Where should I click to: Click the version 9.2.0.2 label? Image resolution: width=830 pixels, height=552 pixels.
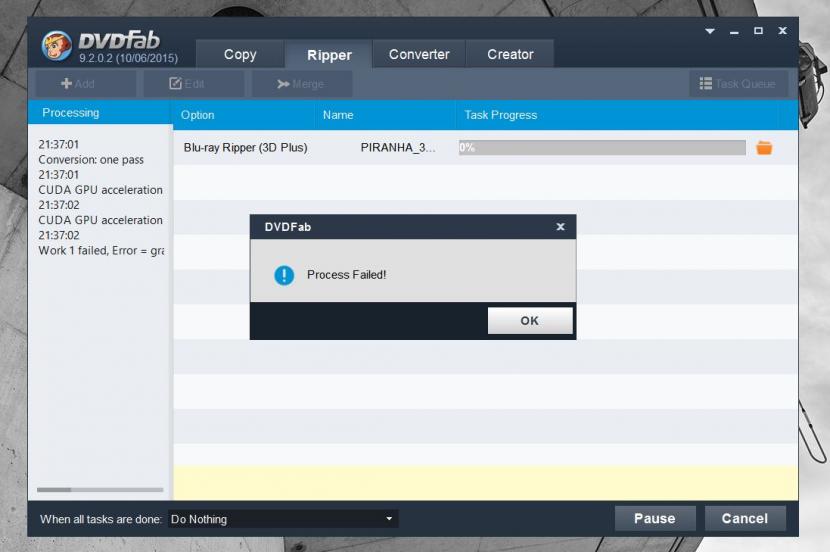pos(129,58)
